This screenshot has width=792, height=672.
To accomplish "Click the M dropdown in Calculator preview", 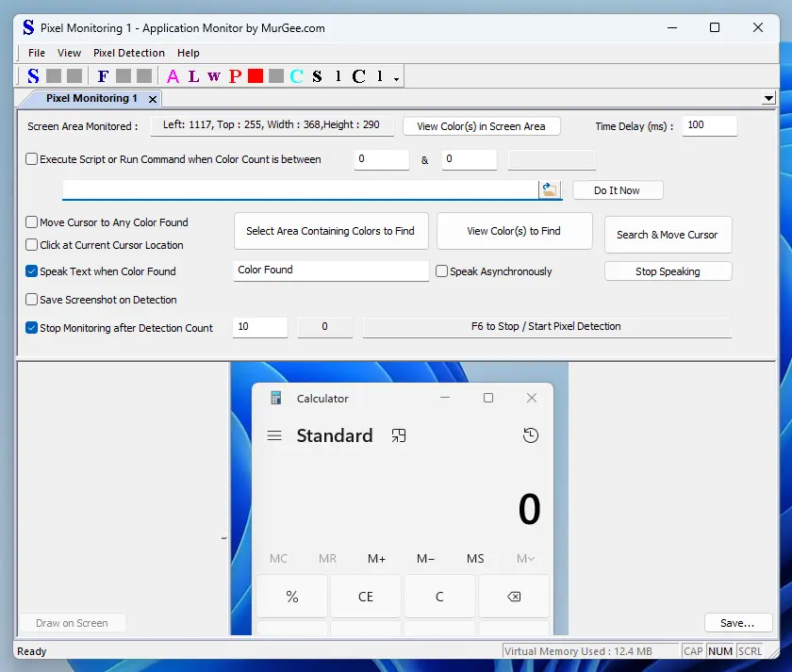I will [x=525, y=558].
